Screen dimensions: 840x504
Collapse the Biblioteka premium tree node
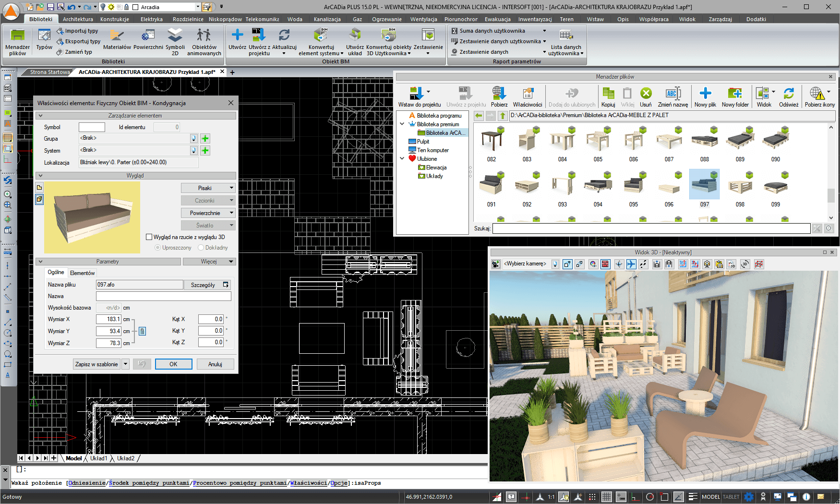point(402,124)
